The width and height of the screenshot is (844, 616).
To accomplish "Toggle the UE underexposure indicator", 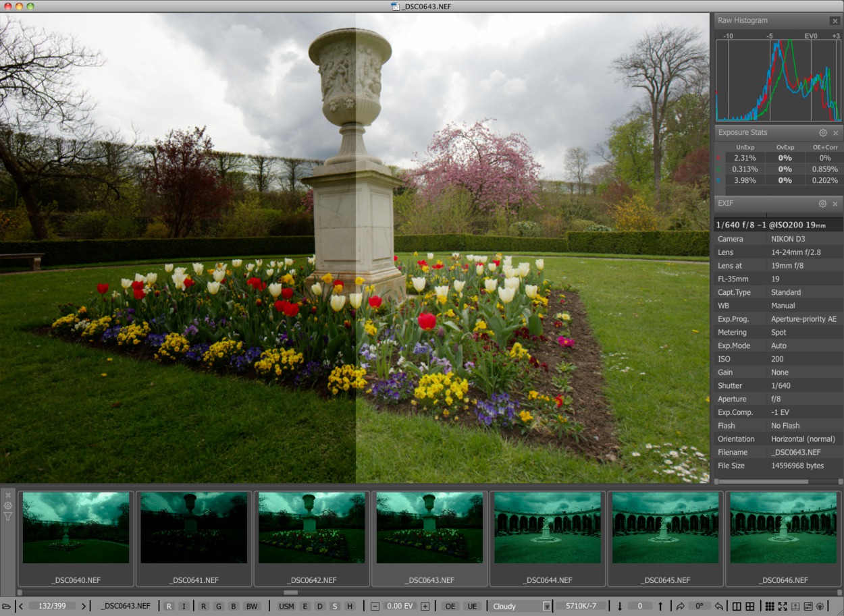I will pyautogui.click(x=472, y=606).
